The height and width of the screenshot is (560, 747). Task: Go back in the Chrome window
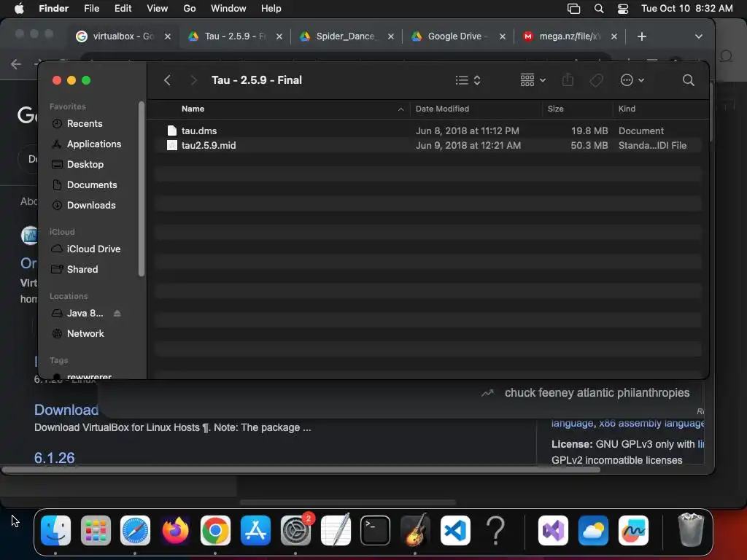tap(16, 64)
